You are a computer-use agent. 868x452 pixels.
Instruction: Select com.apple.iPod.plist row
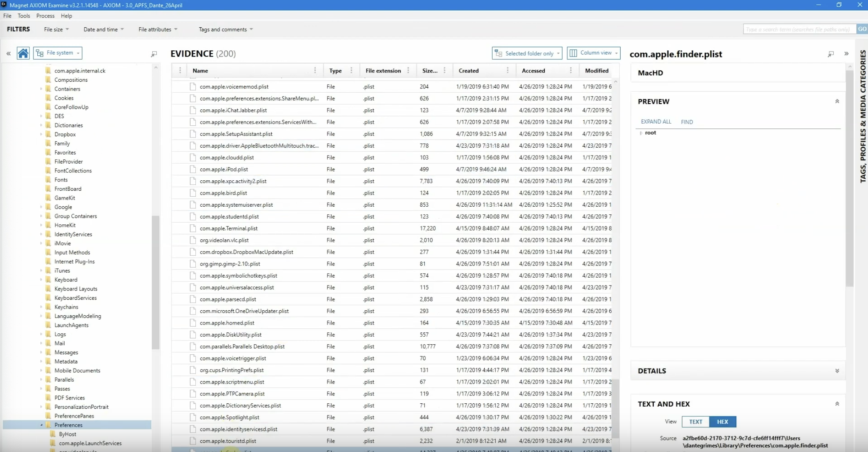pos(392,169)
